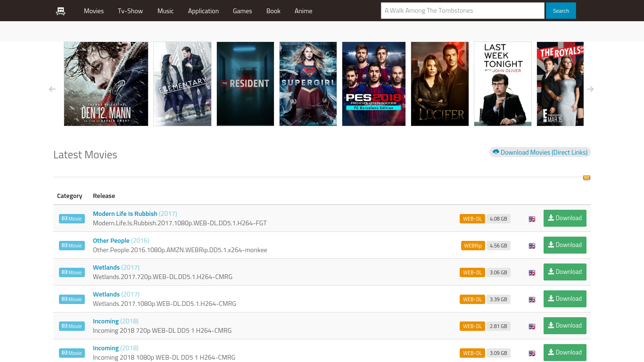Click the site logo icon
644x362 pixels.
[x=60, y=11]
